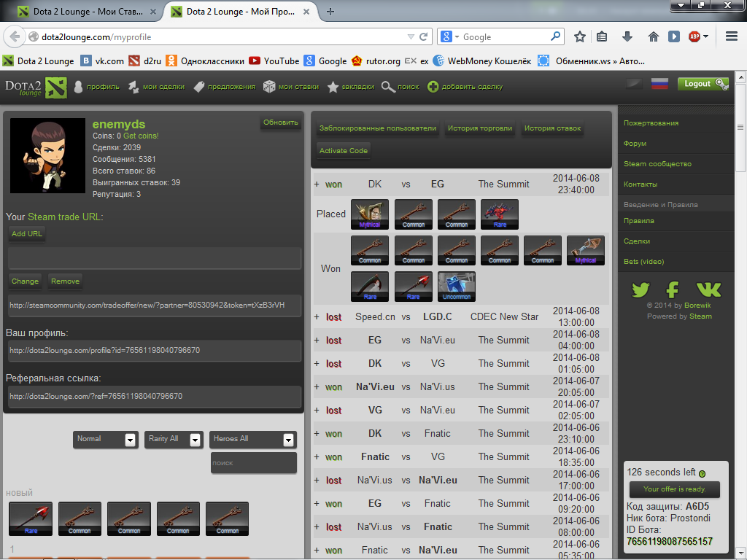Image resolution: width=747 pixels, height=560 pixels.
Task: Open Steam сообщество sidebar link
Action: click(657, 164)
